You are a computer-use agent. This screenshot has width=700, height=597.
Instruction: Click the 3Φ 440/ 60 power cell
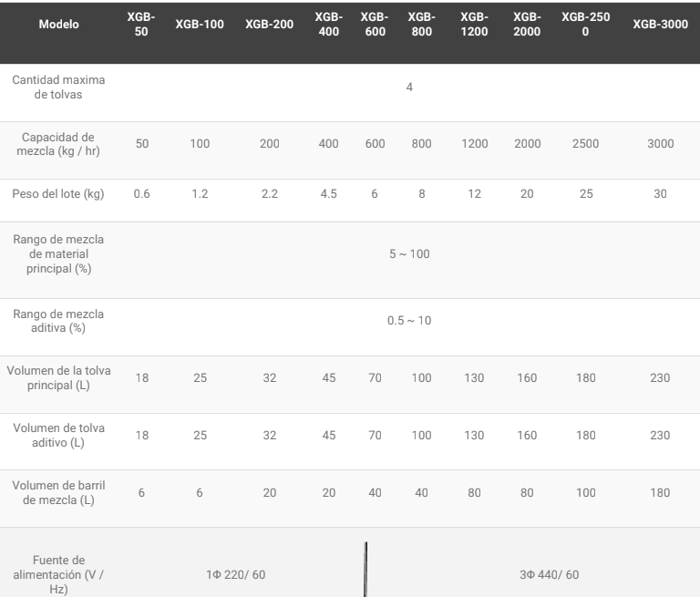(549, 575)
